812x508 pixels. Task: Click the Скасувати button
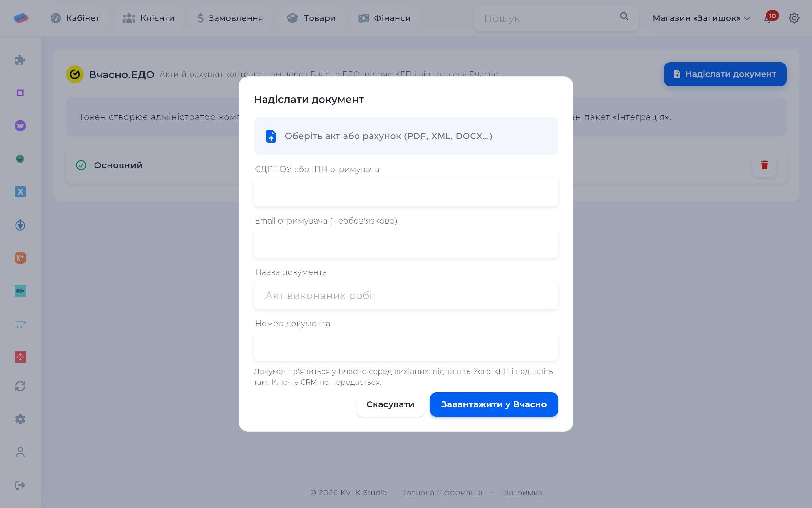pos(390,404)
